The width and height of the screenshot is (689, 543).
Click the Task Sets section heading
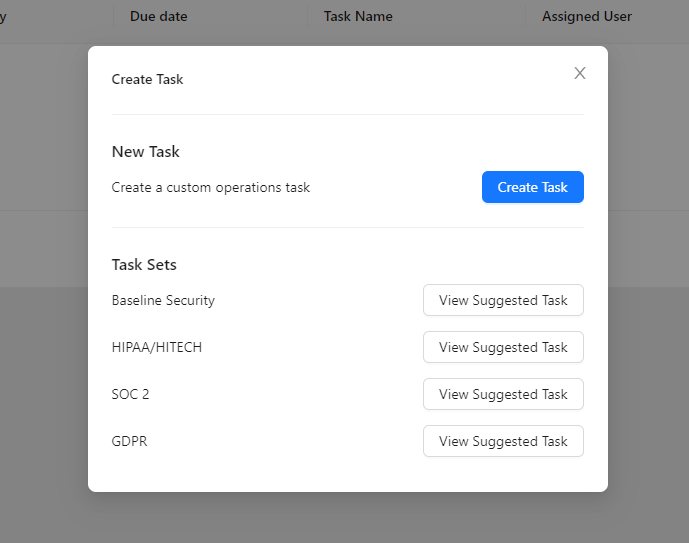click(x=144, y=265)
